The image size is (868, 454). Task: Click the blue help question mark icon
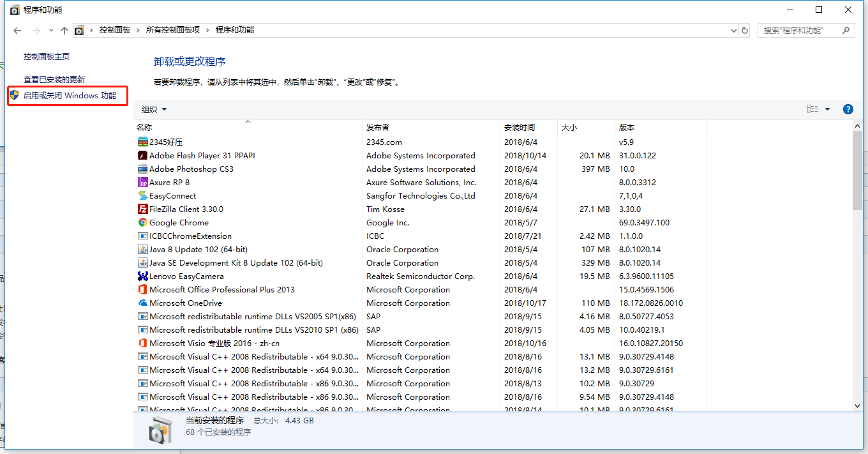tap(848, 109)
